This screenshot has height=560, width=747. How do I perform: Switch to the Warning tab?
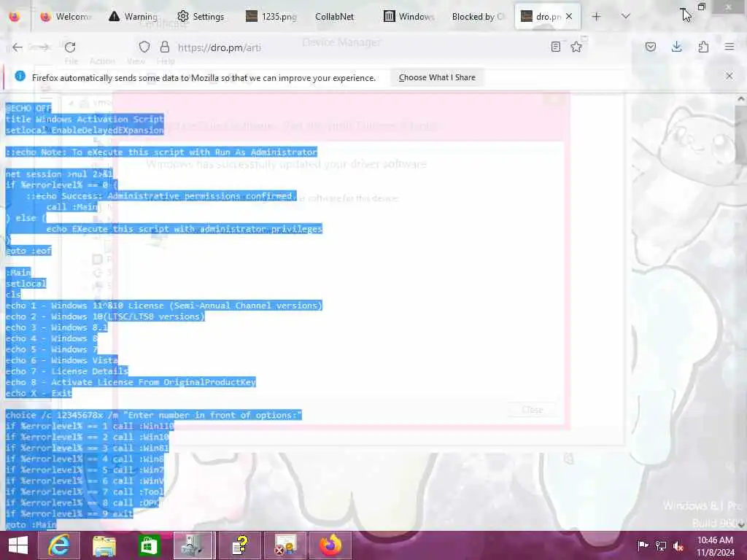point(133,17)
